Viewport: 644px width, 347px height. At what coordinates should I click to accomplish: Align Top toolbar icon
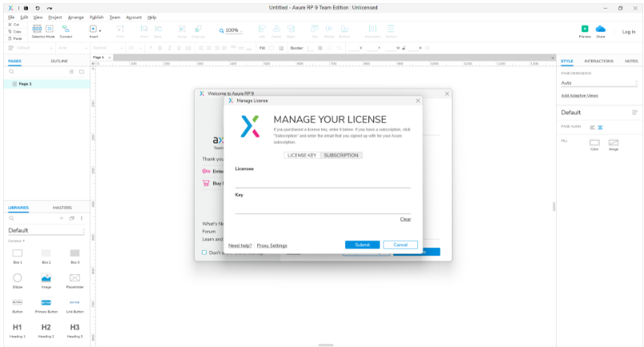pyautogui.click(x=315, y=30)
